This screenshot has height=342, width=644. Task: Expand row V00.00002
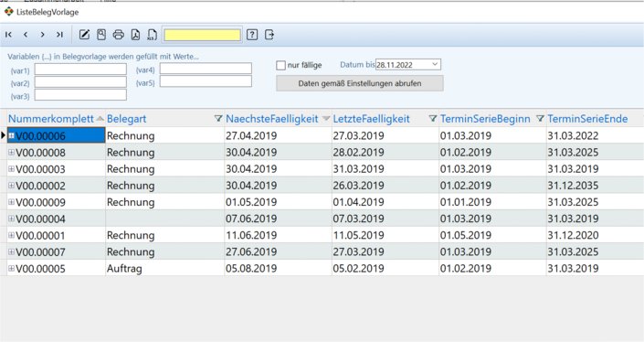click(12, 186)
